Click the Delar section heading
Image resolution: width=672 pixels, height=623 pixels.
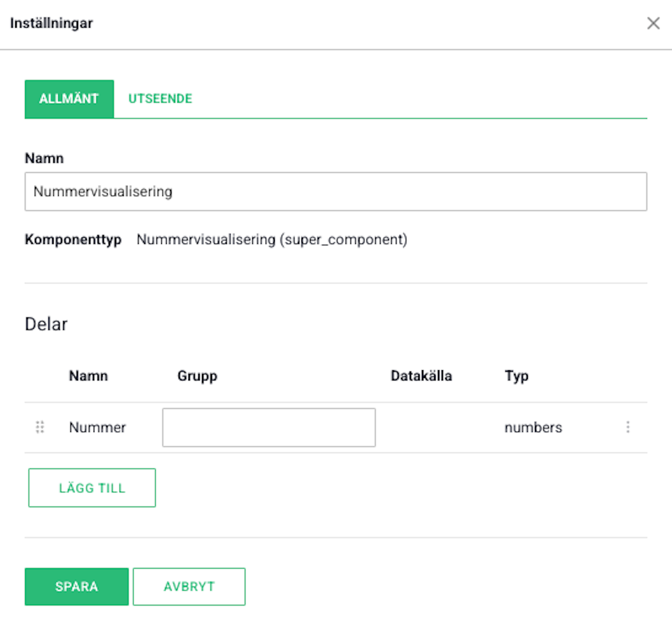[x=46, y=324]
